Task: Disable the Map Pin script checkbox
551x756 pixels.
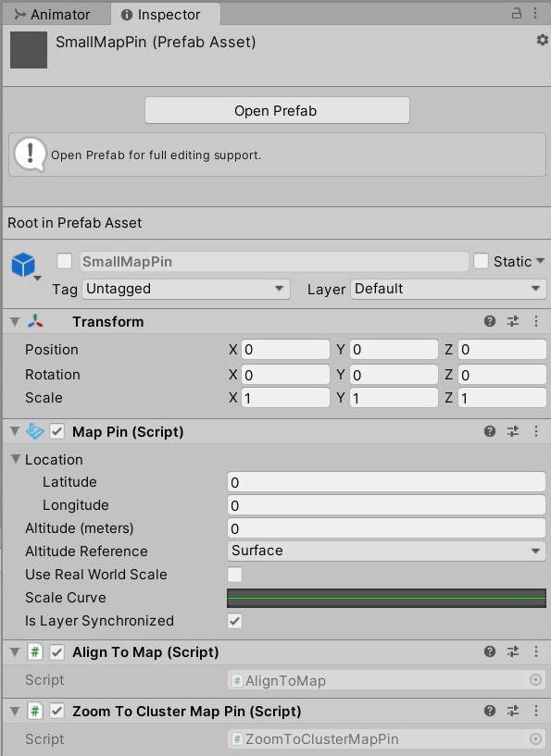Action: click(56, 431)
